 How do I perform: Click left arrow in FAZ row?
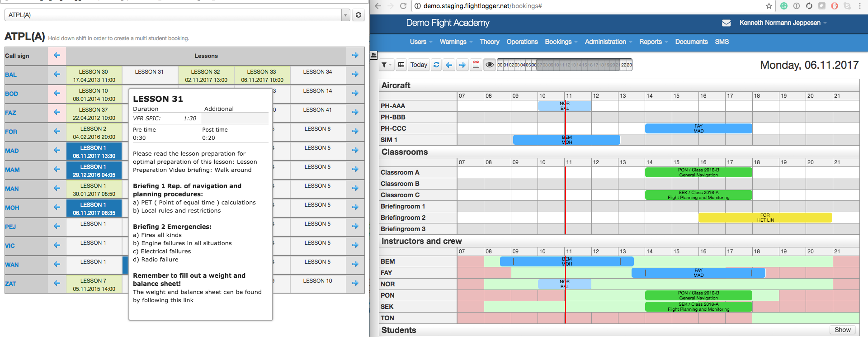tap(57, 112)
